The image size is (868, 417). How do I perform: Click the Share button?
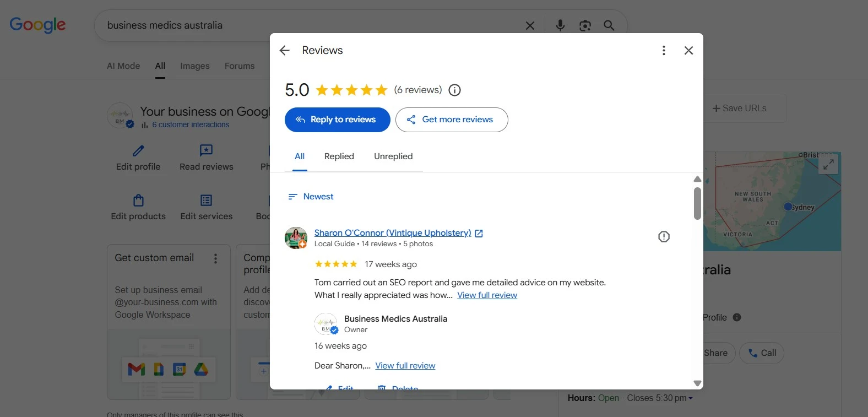716,353
